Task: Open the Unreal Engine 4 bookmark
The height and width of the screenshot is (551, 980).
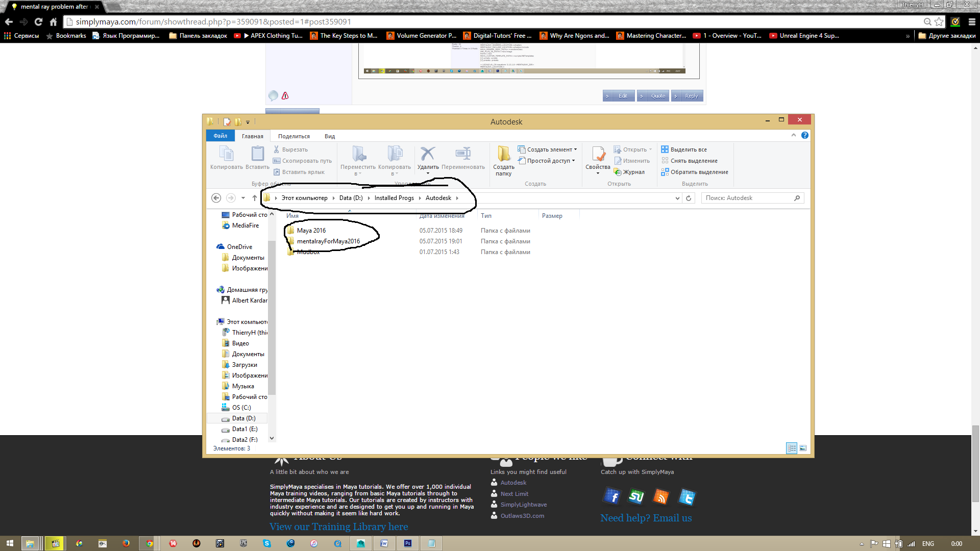Action: click(x=804, y=36)
